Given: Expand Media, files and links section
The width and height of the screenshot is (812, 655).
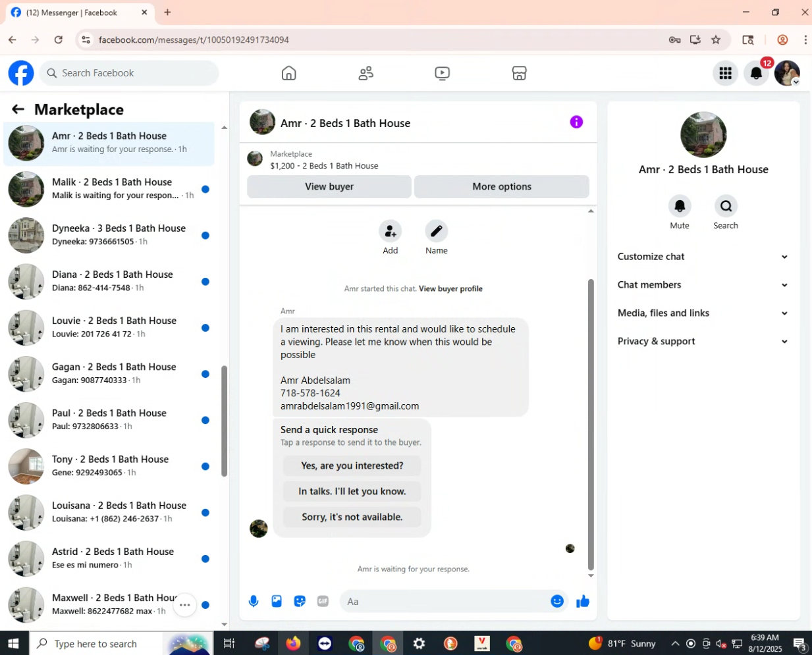Looking at the screenshot, I should click(703, 313).
